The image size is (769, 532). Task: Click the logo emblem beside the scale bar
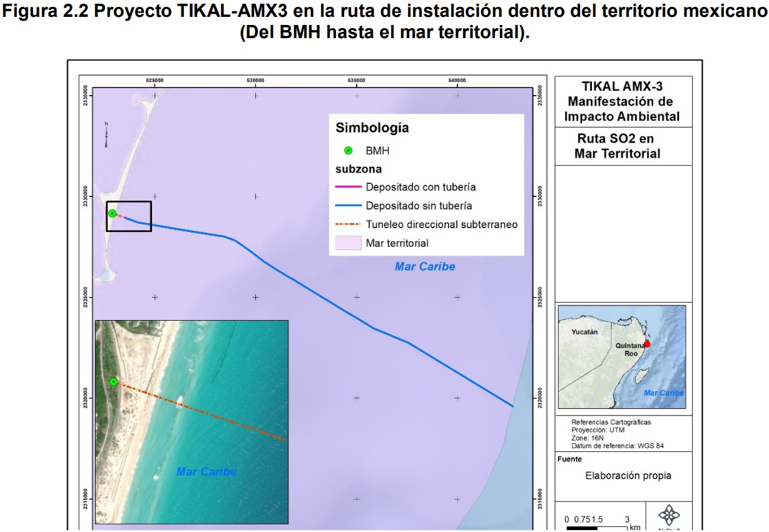[x=670, y=516]
